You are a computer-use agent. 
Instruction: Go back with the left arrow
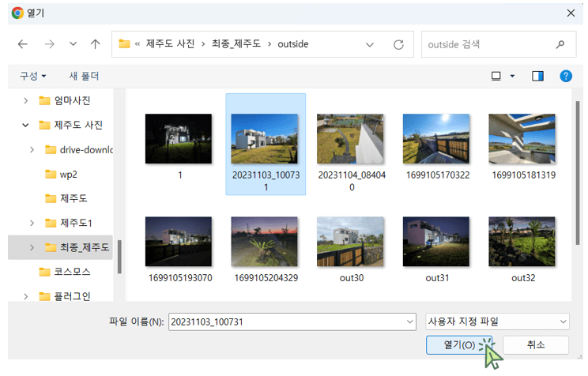tap(22, 44)
